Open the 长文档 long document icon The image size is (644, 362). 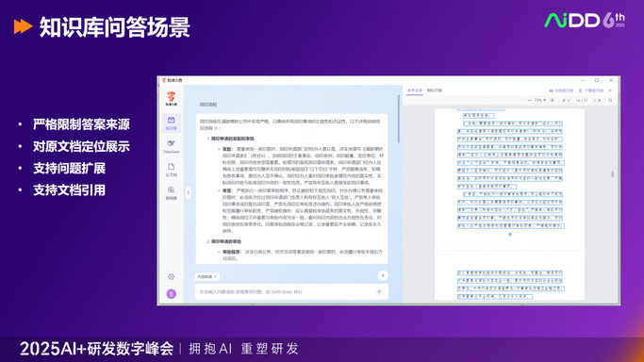point(171,169)
